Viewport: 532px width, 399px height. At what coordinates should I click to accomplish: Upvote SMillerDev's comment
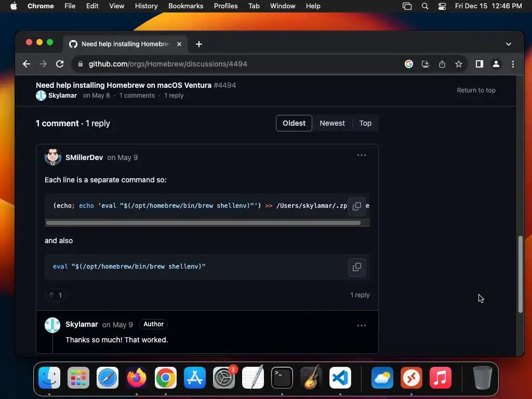point(55,295)
